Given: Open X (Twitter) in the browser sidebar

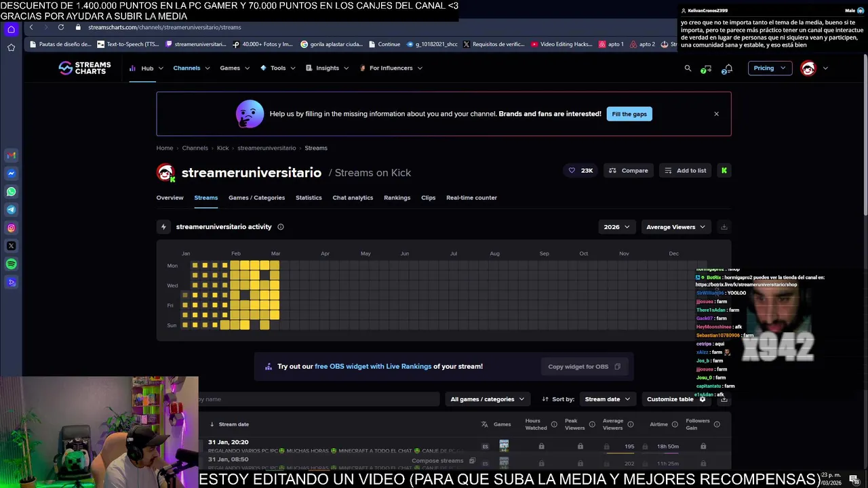Looking at the screenshot, I should coord(11,246).
